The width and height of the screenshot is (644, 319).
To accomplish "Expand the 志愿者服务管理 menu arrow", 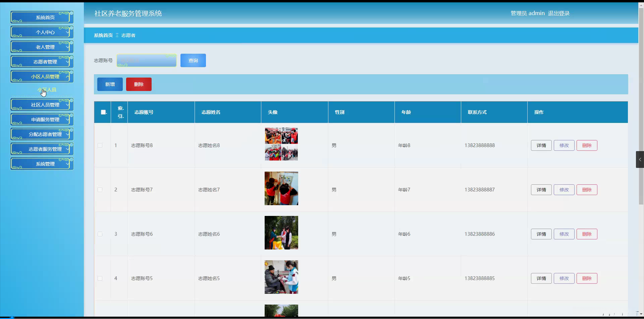I will click(x=67, y=149).
